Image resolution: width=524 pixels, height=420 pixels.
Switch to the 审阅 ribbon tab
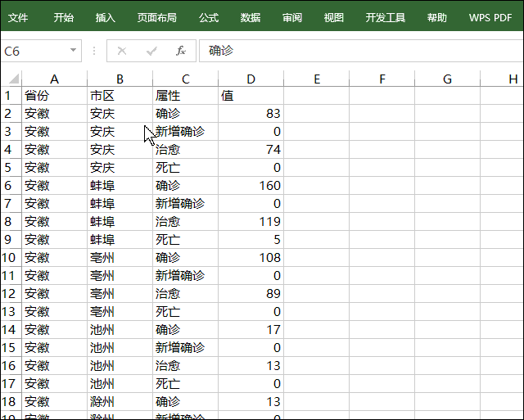292,17
